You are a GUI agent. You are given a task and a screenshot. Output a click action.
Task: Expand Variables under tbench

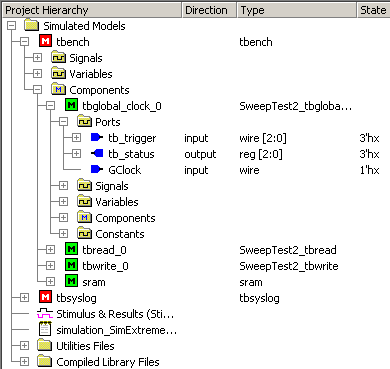37,73
